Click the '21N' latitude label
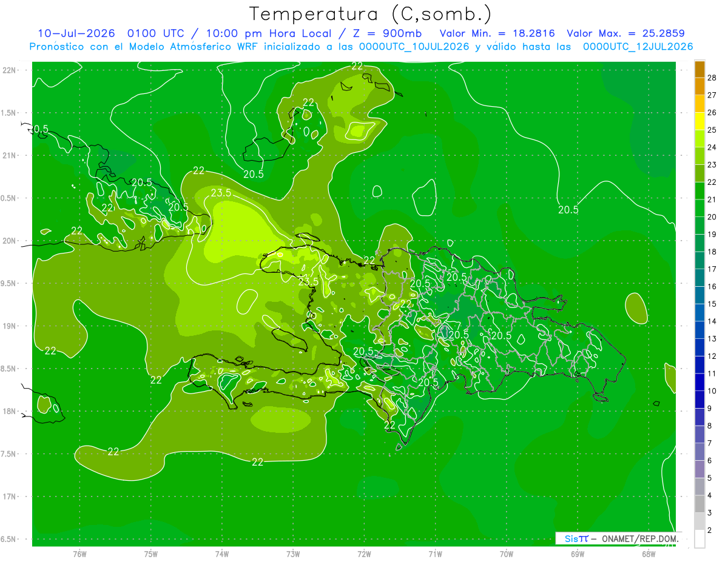This screenshot has width=728, height=562. click(9, 155)
